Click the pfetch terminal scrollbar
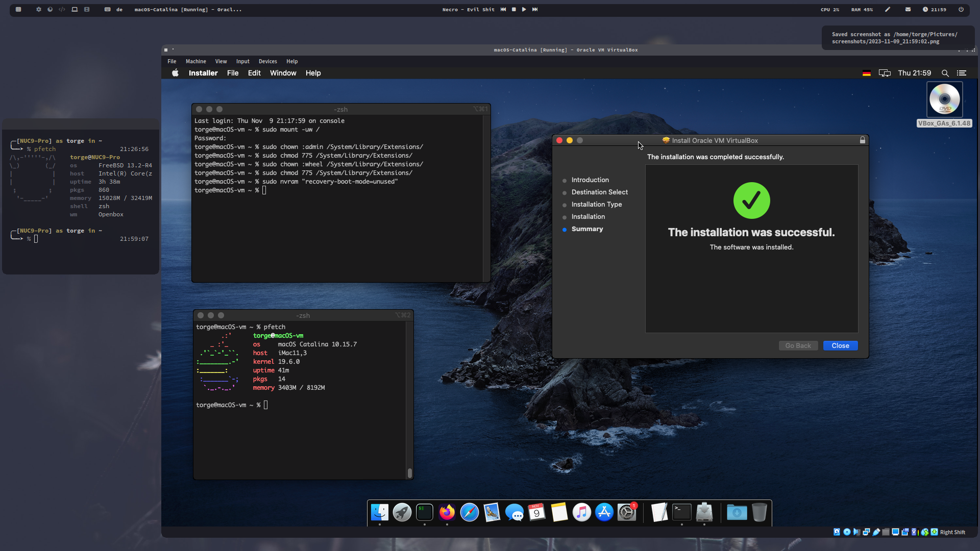The width and height of the screenshot is (980, 551). pyautogui.click(x=409, y=473)
